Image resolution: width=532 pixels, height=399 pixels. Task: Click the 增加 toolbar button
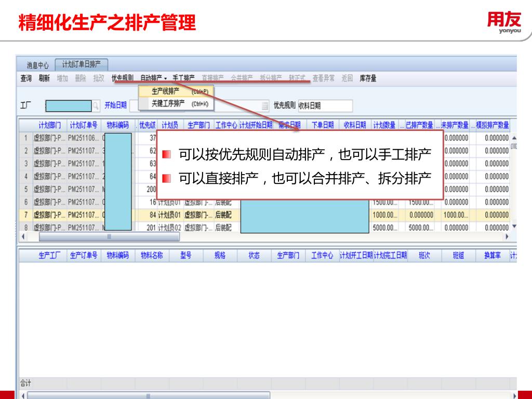tap(62, 78)
